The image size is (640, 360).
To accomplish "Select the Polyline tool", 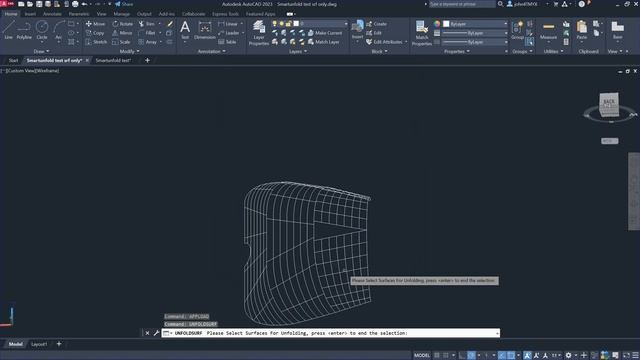I will (x=24, y=30).
